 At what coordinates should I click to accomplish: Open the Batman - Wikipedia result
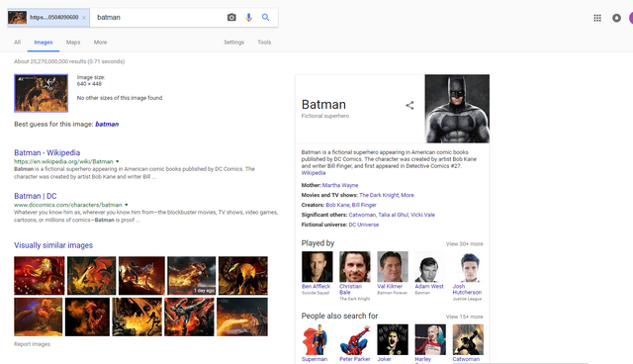click(47, 152)
